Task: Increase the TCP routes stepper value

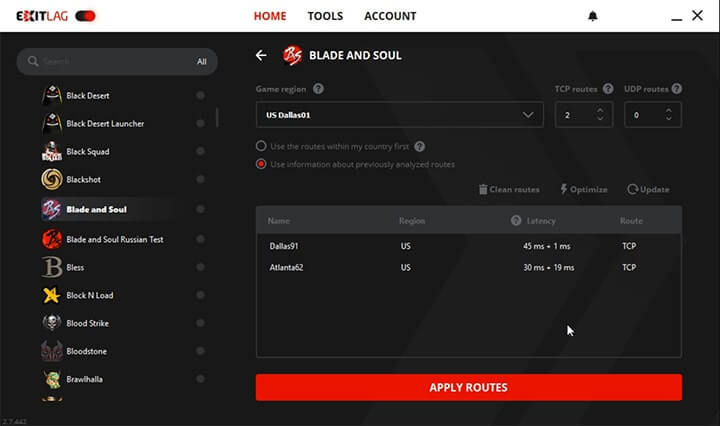Action: click(599, 110)
